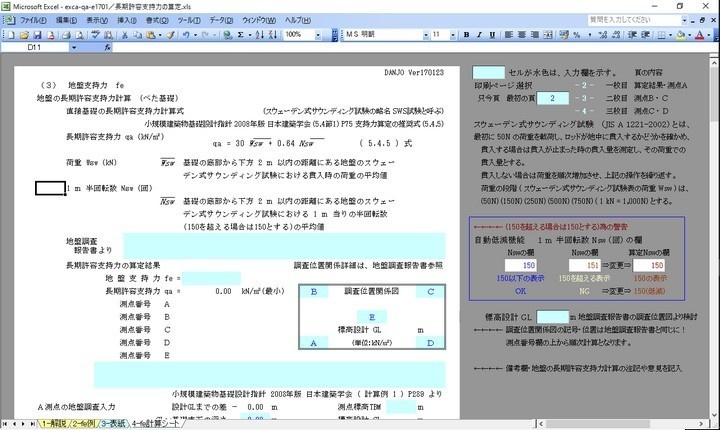Switch to the 3-表紙 sheet tab
720x430 pixels.
pos(113,424)
